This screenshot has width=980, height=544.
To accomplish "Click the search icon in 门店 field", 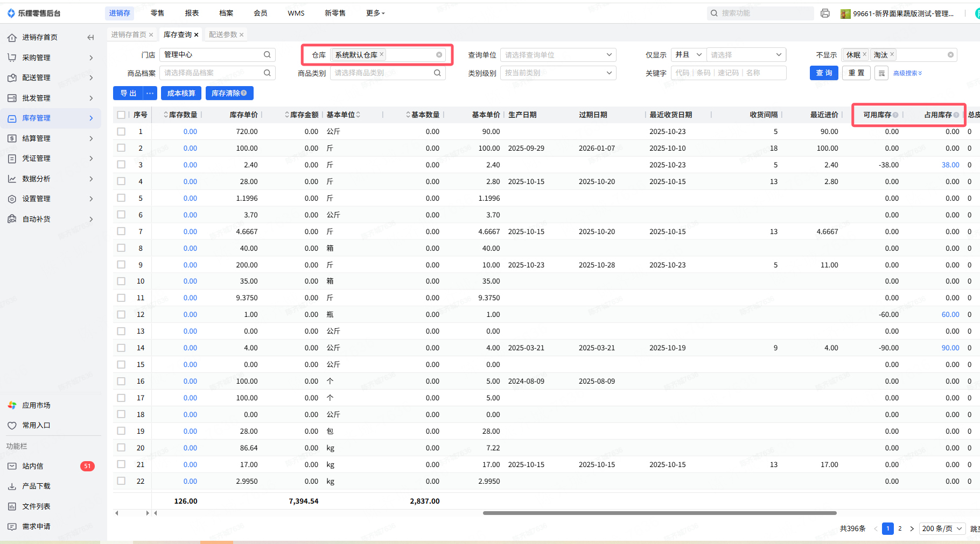I will [267, 55].
